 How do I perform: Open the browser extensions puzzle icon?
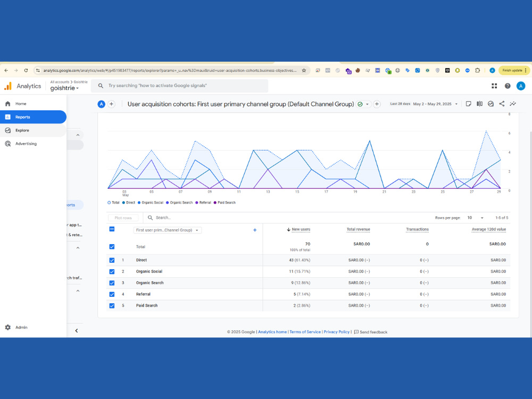click(477, 71)
